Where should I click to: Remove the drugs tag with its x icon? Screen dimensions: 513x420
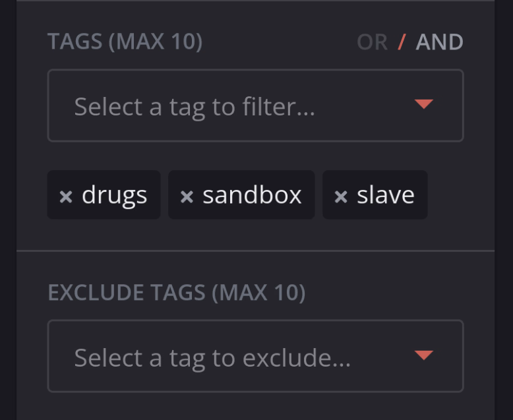(66, 196)
